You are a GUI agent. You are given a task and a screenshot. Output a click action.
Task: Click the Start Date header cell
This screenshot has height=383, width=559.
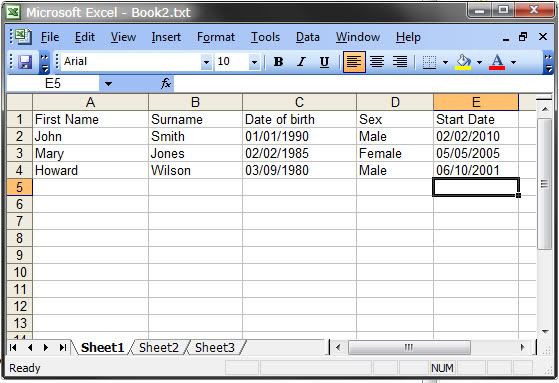tap(476, 119)
